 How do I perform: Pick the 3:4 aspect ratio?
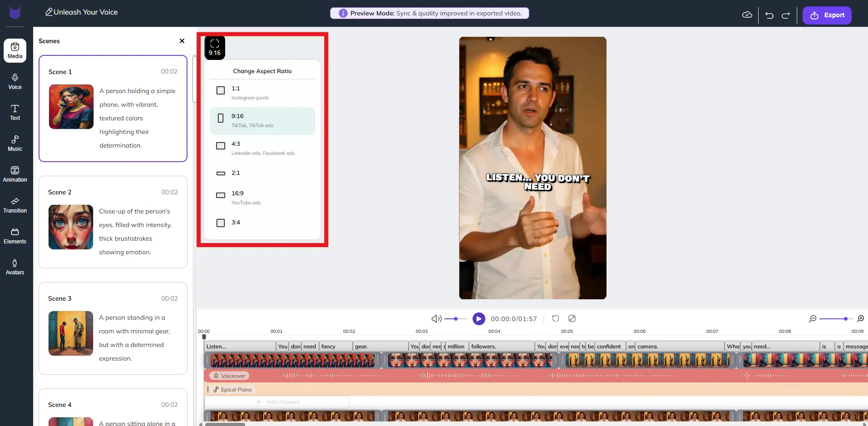click(262, 223)
